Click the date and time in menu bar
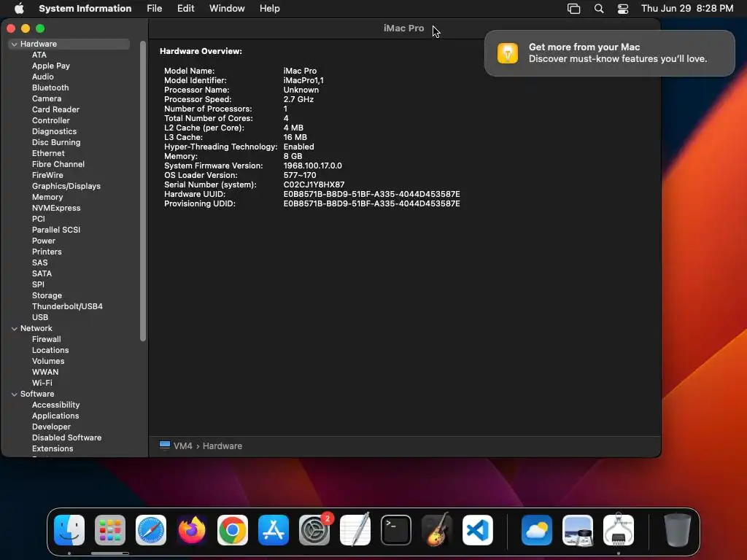This screenshot has height=560, width=747. click(687, 8)
